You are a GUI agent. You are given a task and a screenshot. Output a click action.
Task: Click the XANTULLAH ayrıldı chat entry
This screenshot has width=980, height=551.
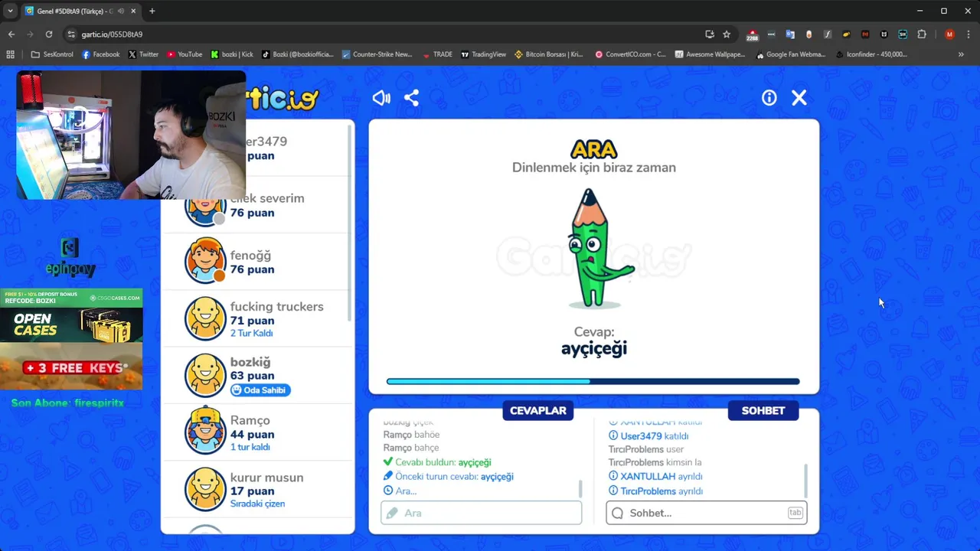coord(655,476)
